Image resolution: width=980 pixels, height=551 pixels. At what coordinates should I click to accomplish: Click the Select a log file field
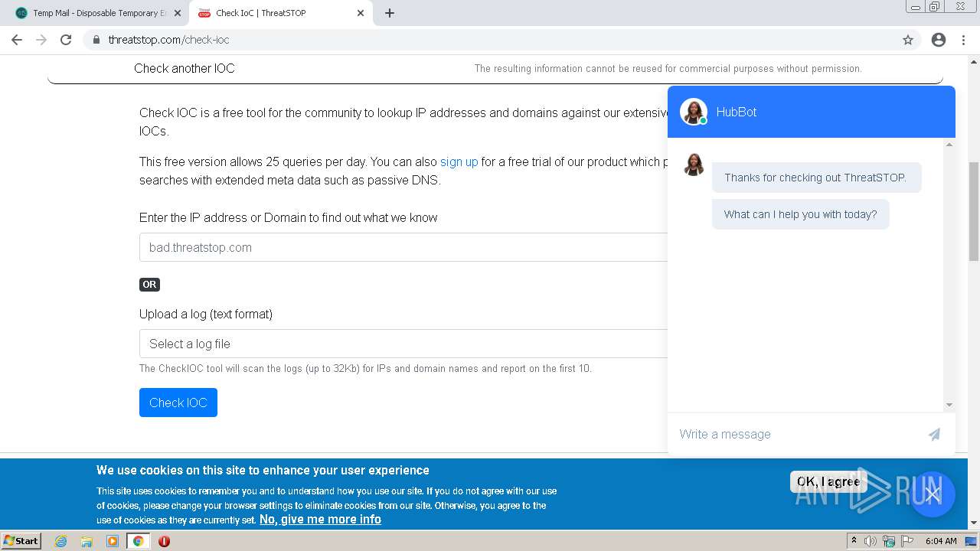coord(403,344)
